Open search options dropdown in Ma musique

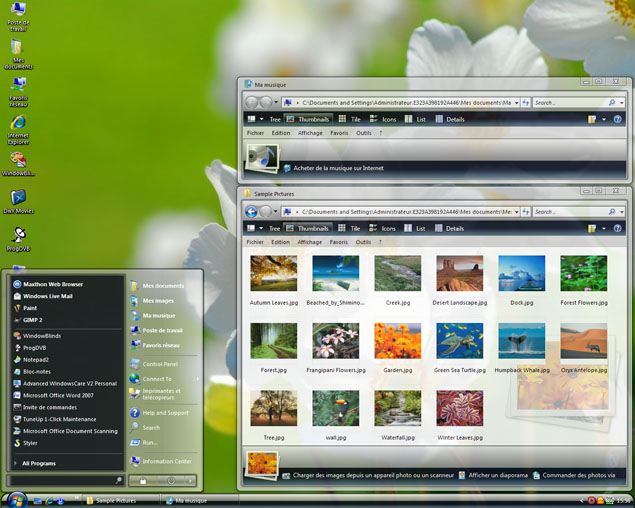click(622, 103)
